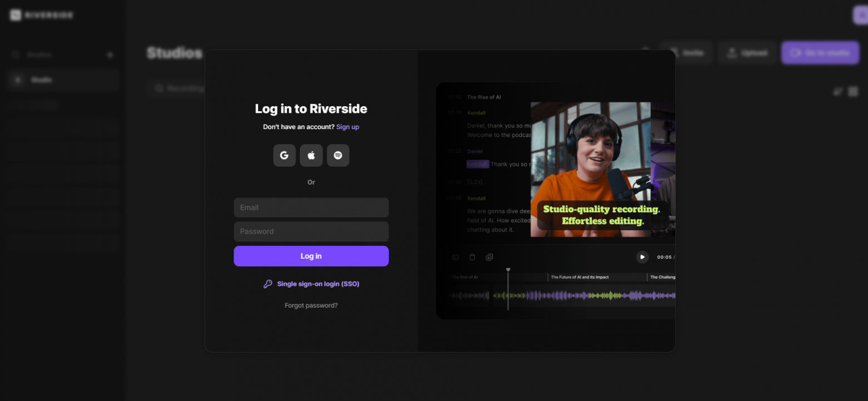Image resolution: width=868 pixels, height=401 pixels.
Task: Click the Forgot password? link
Action: 311,305
